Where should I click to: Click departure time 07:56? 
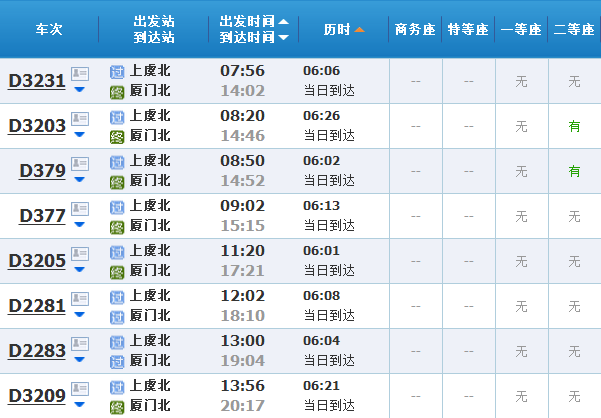coord(242,70)
